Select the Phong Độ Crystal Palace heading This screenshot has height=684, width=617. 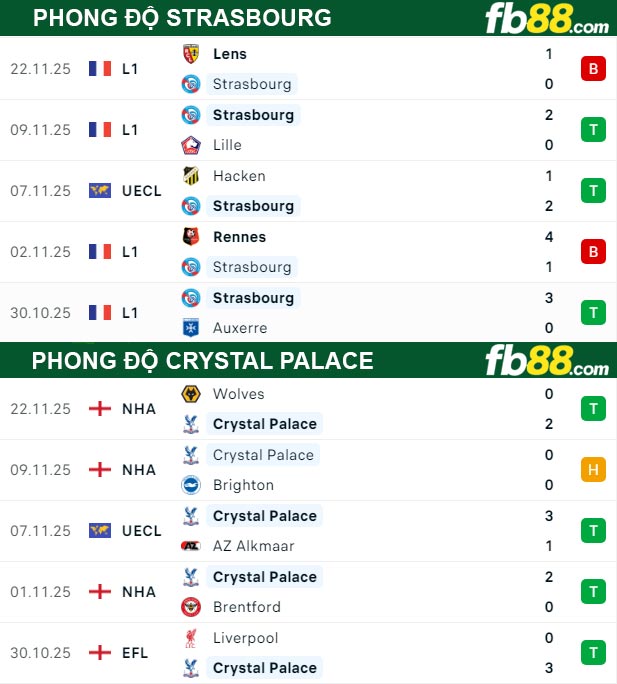pyautogui.click(x=202, y=361)
